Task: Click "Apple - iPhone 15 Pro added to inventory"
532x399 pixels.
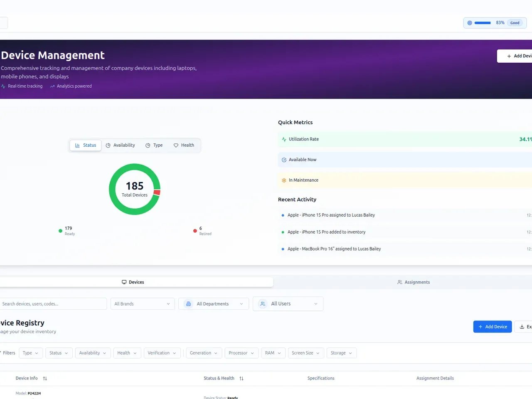Action: [327, 232]
